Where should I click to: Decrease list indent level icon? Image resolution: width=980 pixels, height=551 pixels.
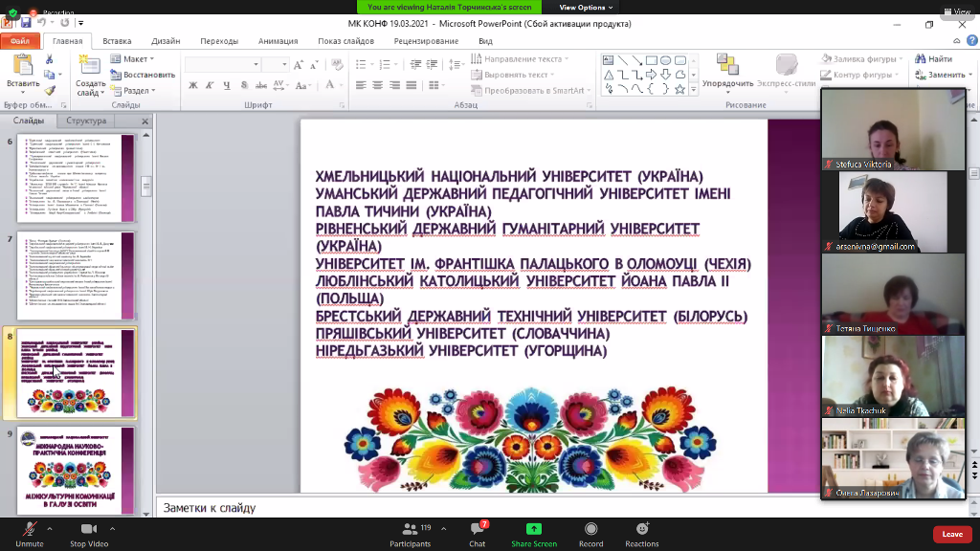[x=415, y=64]
